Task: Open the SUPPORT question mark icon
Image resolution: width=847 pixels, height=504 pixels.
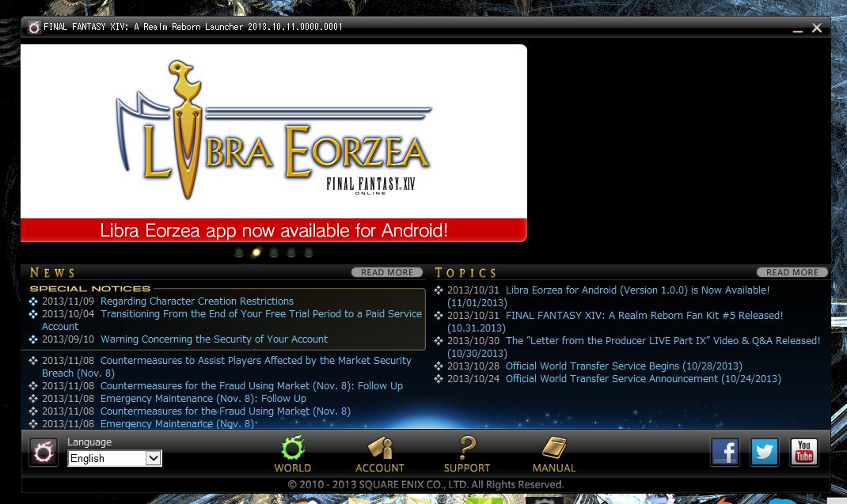Action: [467, 454]
